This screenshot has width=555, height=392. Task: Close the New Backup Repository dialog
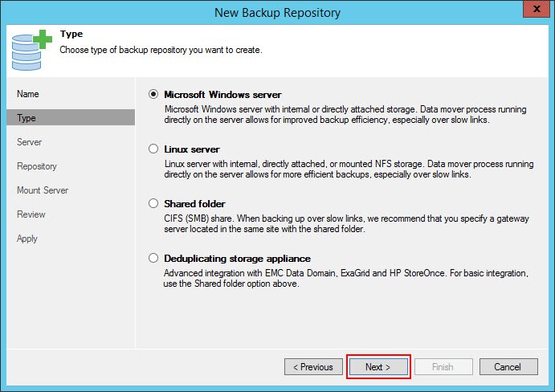tap(536, 9)
